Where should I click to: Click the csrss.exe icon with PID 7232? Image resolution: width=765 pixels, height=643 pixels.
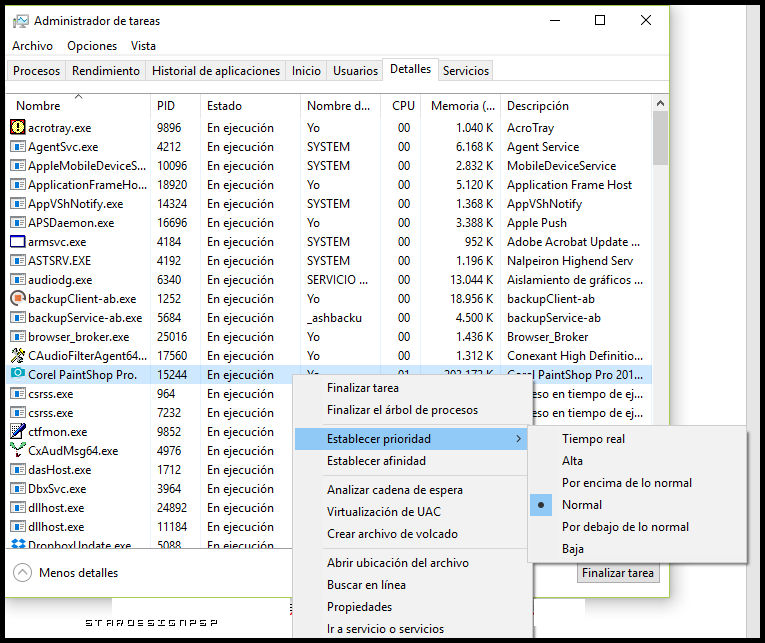pos(18,412)
